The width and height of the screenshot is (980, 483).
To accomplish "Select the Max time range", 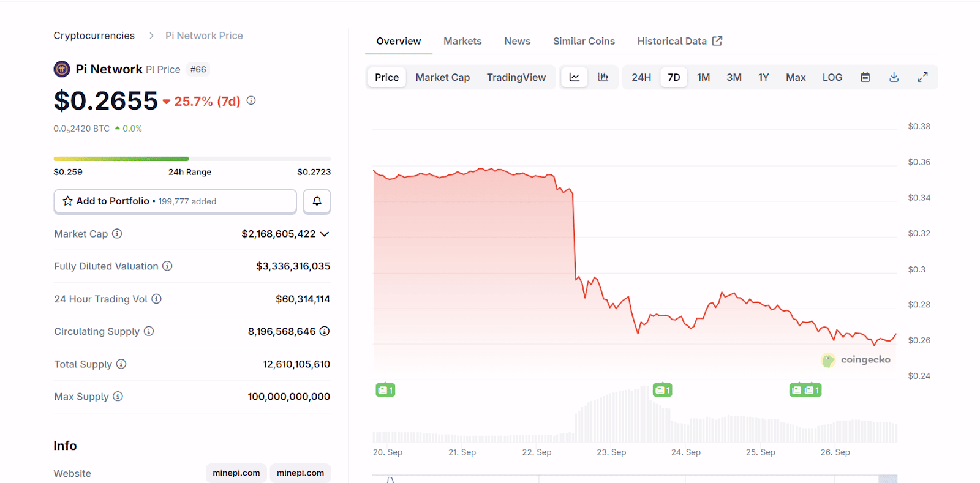I will (796, 77).
